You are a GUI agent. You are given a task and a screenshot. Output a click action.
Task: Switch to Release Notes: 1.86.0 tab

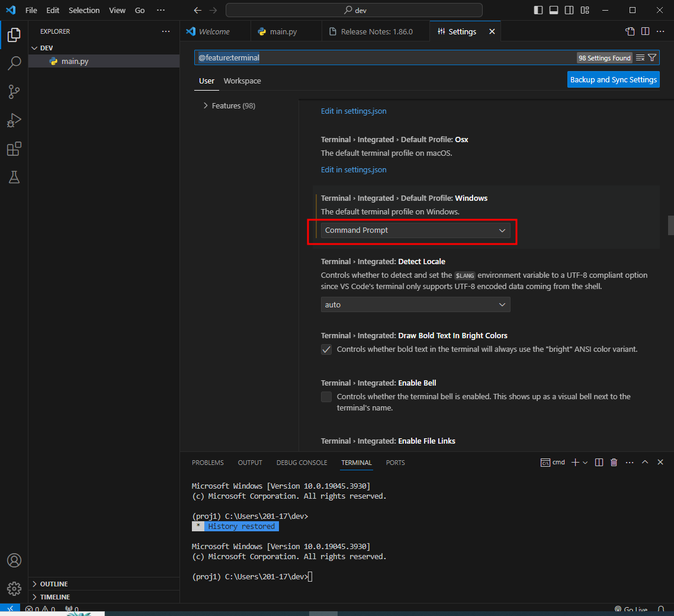(377, 31)
